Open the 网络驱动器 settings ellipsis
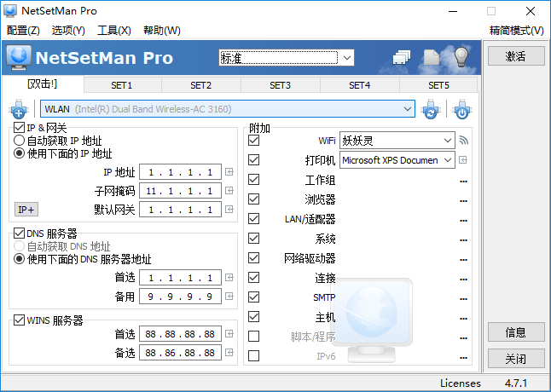Image resolution: width=551 pixels, height=392 pixels. pyautogui.click(x=463, y=260)
